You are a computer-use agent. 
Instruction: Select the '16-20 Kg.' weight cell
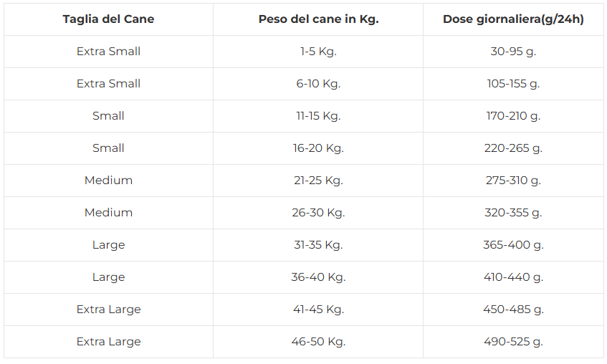pos(318,148)
